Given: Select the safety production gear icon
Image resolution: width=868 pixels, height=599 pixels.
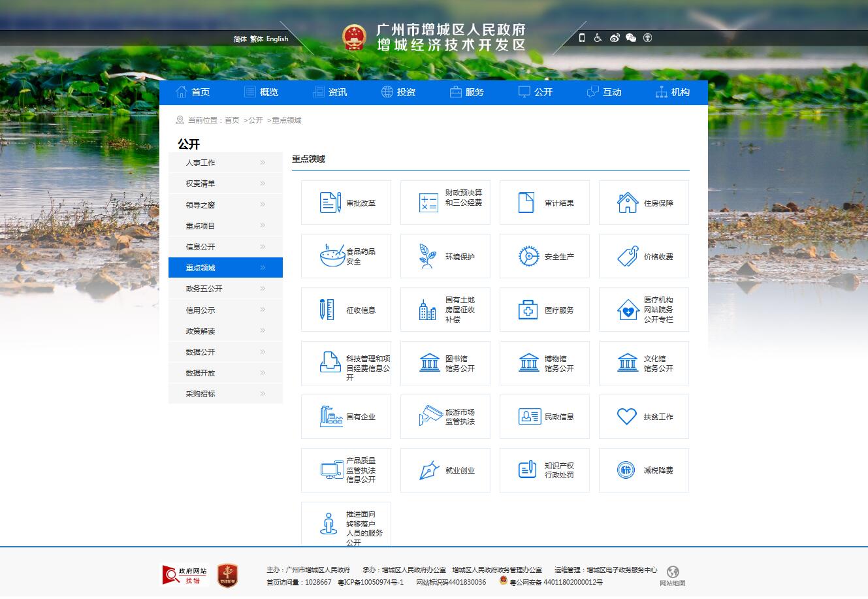Looking at the screenshot, I should coord(528,257).
